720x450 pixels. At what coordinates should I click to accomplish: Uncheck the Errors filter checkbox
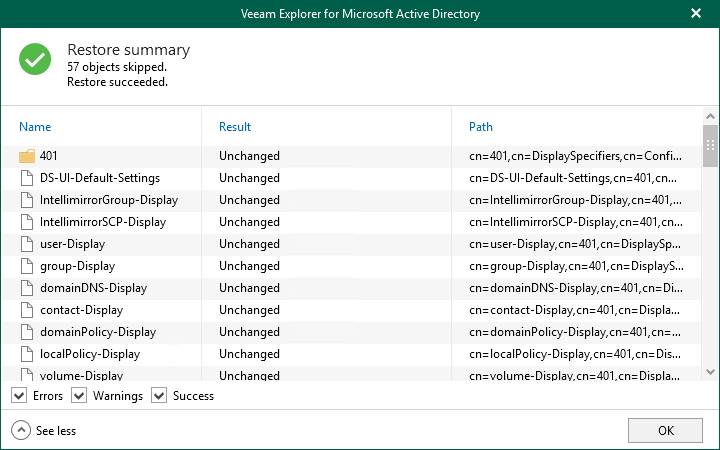pos(19,396)
